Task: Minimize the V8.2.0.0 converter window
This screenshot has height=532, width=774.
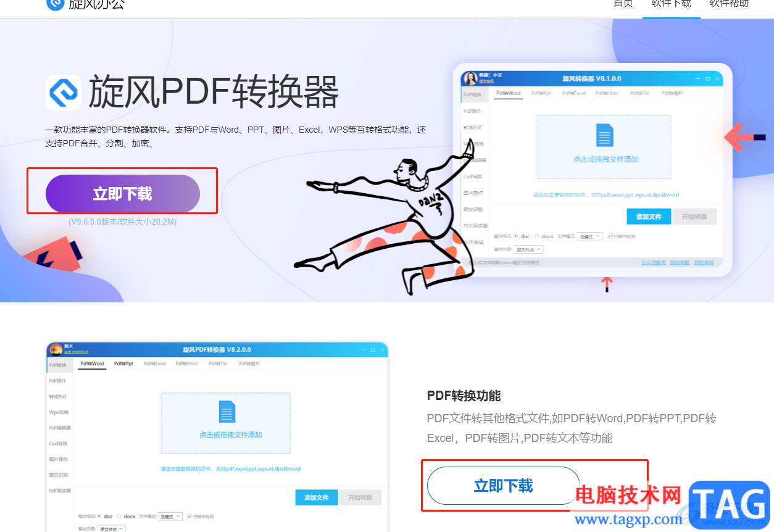Action: tap(363, 350)
